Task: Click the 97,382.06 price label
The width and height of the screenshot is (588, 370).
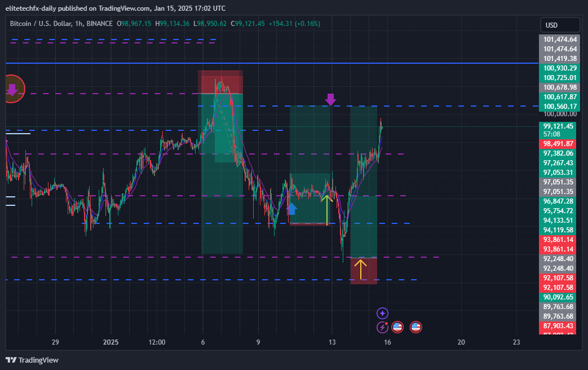Action: (x=558, y=153)
